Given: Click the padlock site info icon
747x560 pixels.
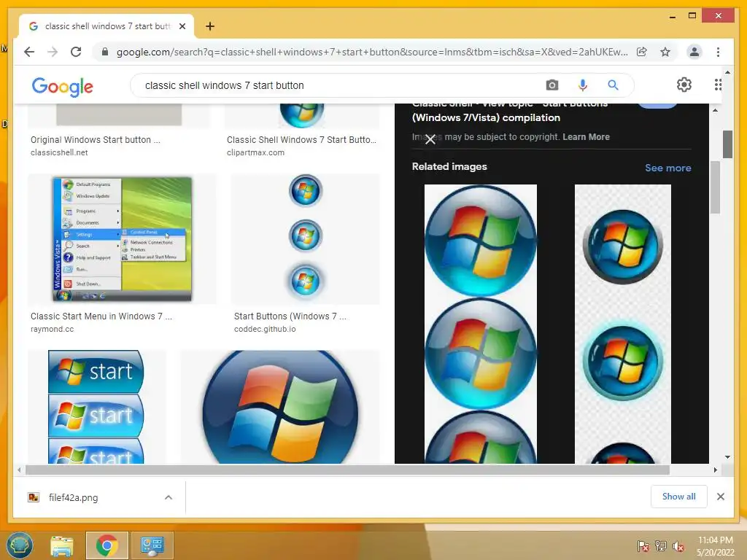Looking at the screenshot, I should click(105, 52).
